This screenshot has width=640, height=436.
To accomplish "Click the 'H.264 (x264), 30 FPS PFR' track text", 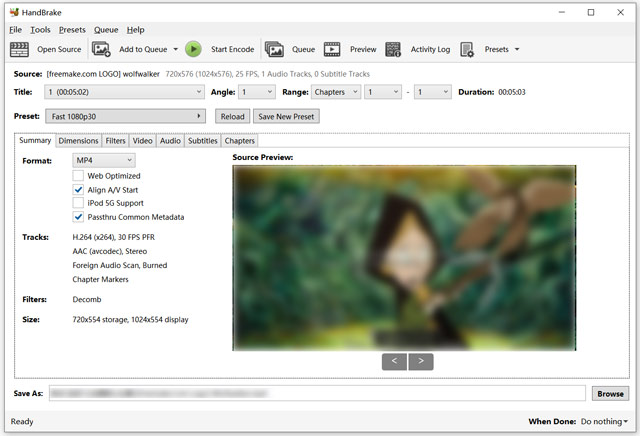I will [x=113, y=237].
